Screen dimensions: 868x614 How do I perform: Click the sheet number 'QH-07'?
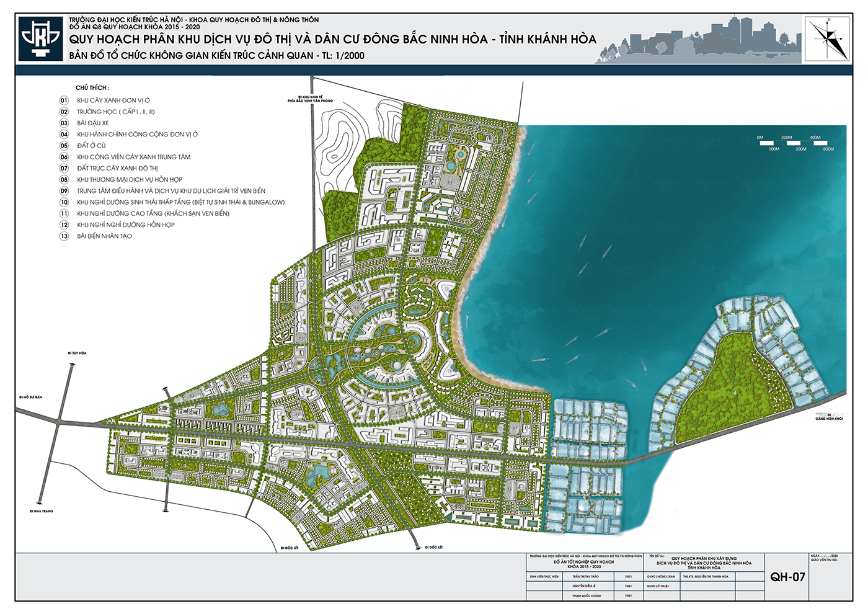788,577
